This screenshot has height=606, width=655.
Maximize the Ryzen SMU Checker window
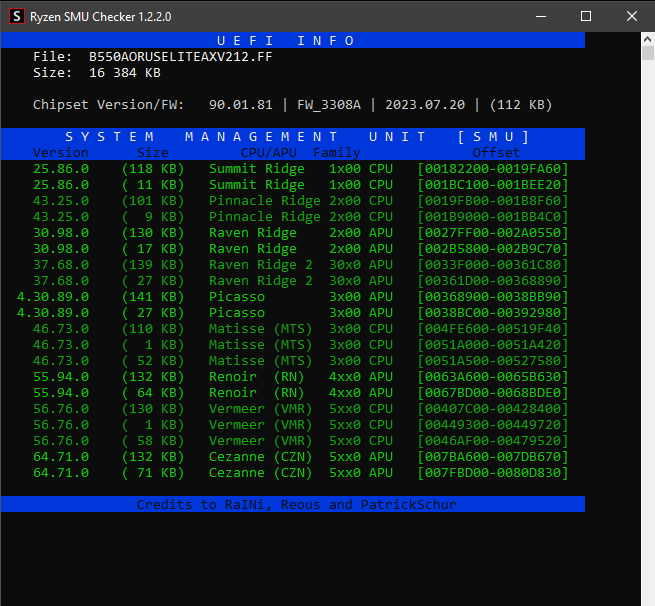pos(586,17)
